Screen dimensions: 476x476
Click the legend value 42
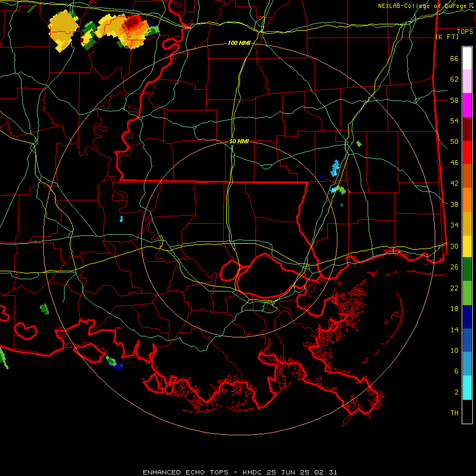(x=454, y=184)
